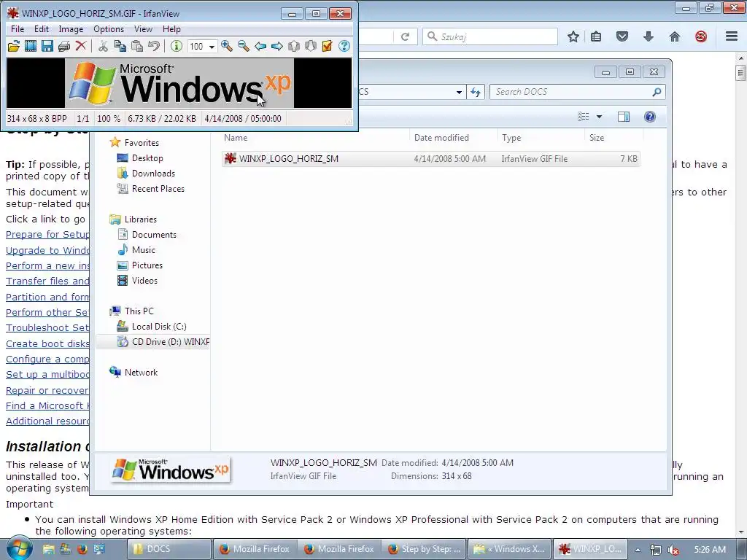The width and height of the screenshot is (747, 560).
Task: Open Favorites in the navigation pane
Action: (x=142, y=143)
